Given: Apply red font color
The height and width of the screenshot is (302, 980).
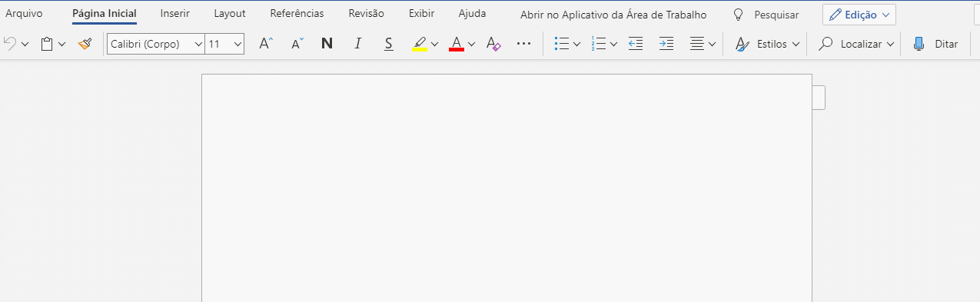Looking at the screenshot, I should (457, 44).
